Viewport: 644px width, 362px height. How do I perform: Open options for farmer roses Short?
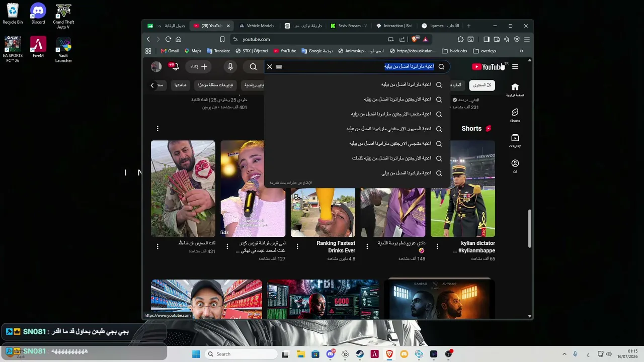[x=157, y=246]
